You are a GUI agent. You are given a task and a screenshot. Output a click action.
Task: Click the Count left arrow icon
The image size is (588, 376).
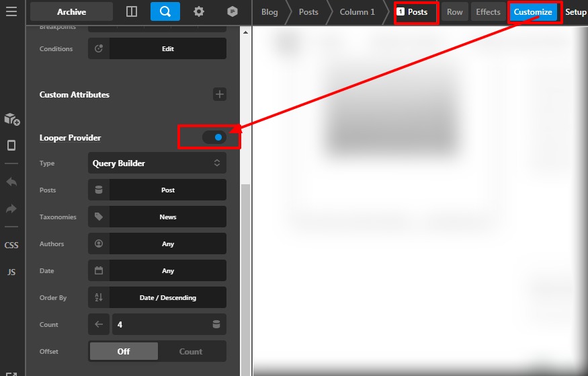[99, 324]
